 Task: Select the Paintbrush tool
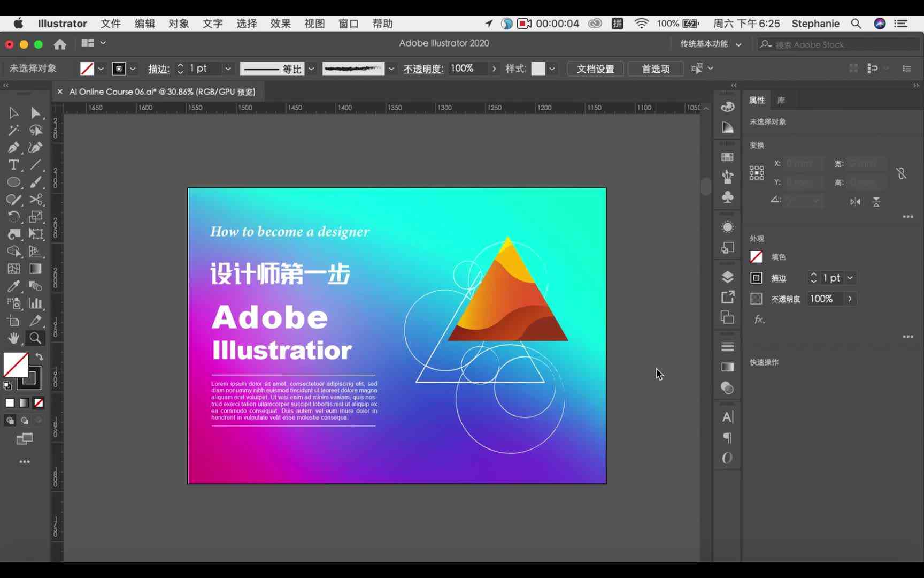[x=35, y=182]
